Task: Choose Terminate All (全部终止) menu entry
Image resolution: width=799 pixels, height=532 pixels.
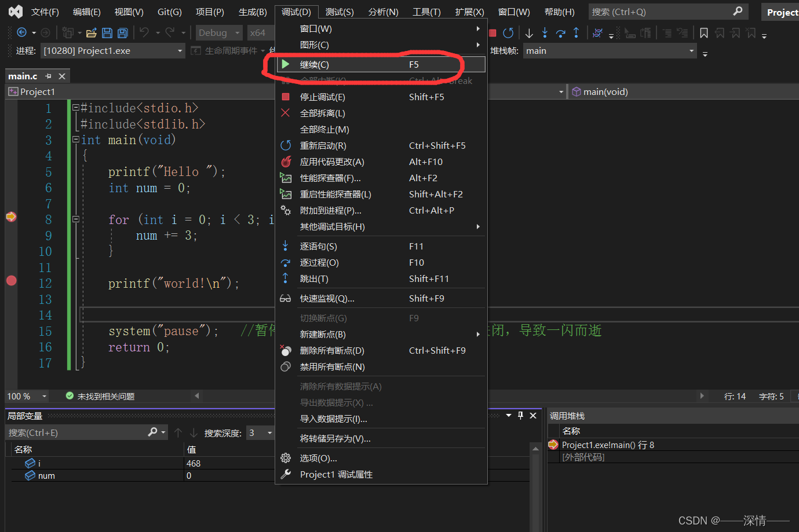Action: [381, 129]
